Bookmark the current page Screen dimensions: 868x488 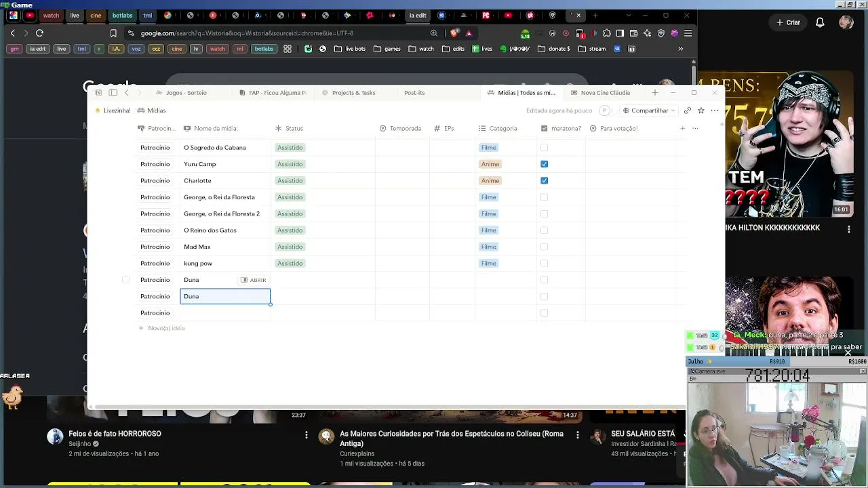click(x=113, y=33)
